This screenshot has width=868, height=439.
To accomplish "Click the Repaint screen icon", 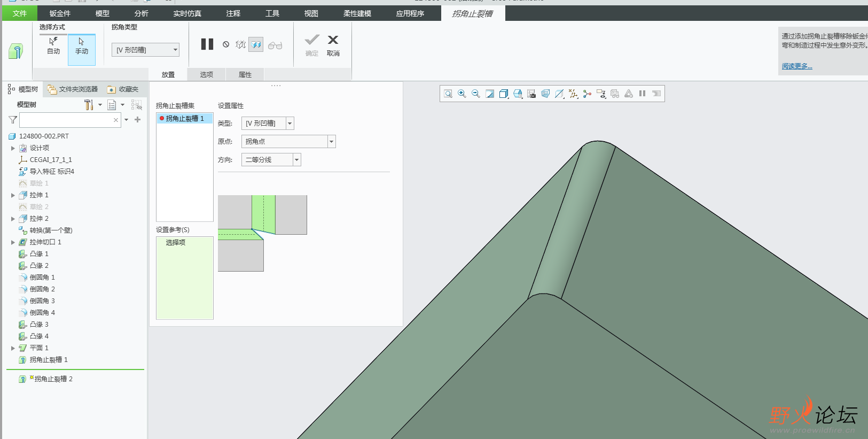I will point(490,94).
